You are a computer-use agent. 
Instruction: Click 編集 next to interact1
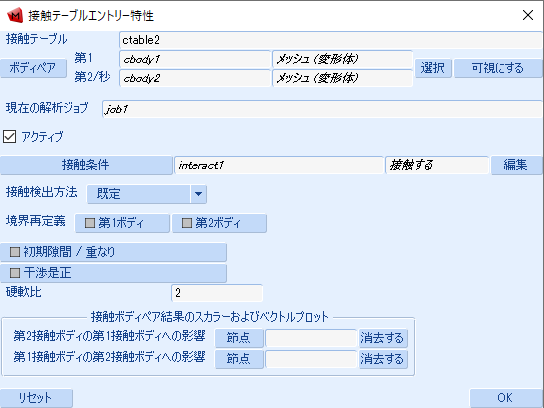pyautogui.click(x=516, y=165)
